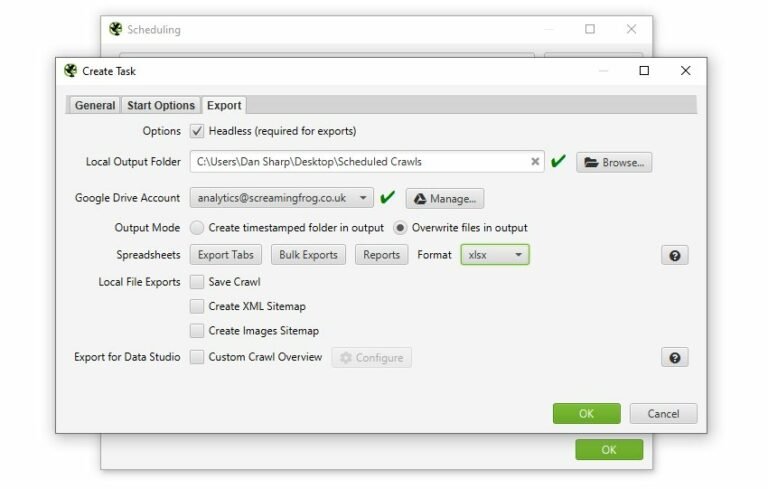Enable the Save Crawl checkbox
This screenshot has height=489, width=768.
pyautogui.click(x=197, y=282)
